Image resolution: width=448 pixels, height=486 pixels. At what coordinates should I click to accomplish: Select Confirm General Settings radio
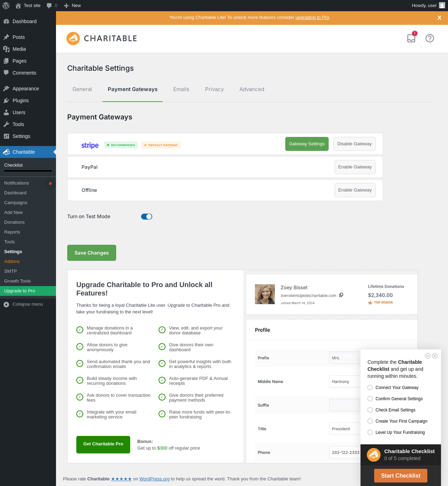[x=370, y=399]
